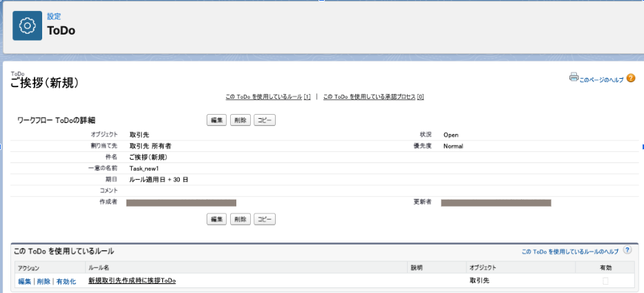644x293 pixels.
Task: Click the ワークフロー ToDoの詳細 section title
Action: [57, 120]
